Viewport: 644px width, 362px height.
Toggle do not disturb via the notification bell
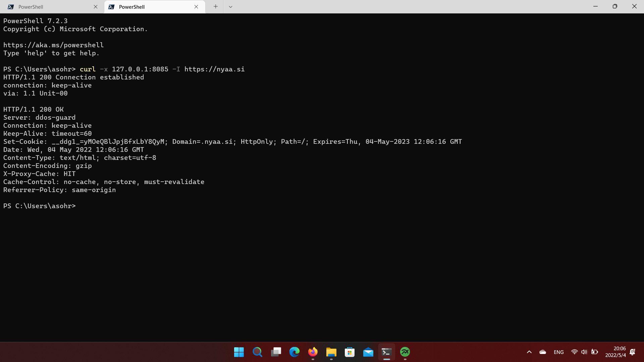coord(632,352)
